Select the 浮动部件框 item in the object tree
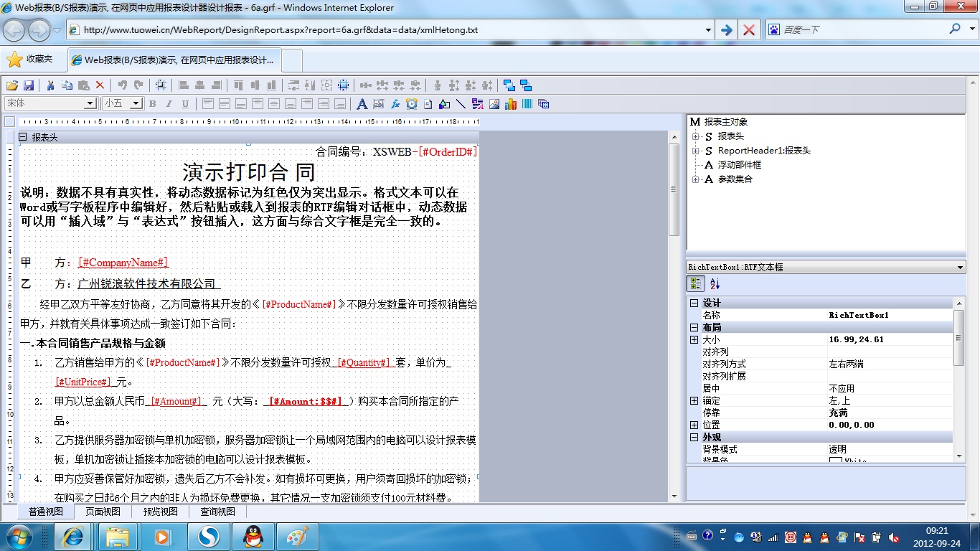980x551 pixels. [739, 165]
